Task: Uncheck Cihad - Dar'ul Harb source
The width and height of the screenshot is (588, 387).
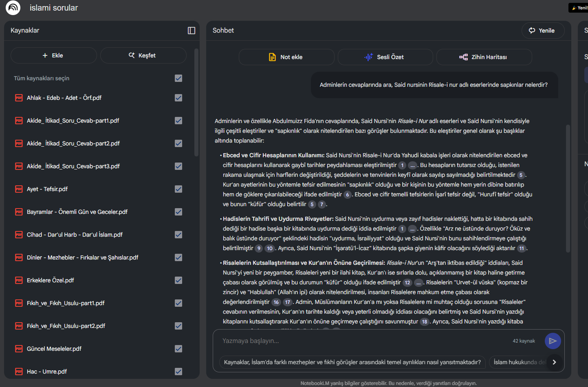Action: click(x=178, y=235)
